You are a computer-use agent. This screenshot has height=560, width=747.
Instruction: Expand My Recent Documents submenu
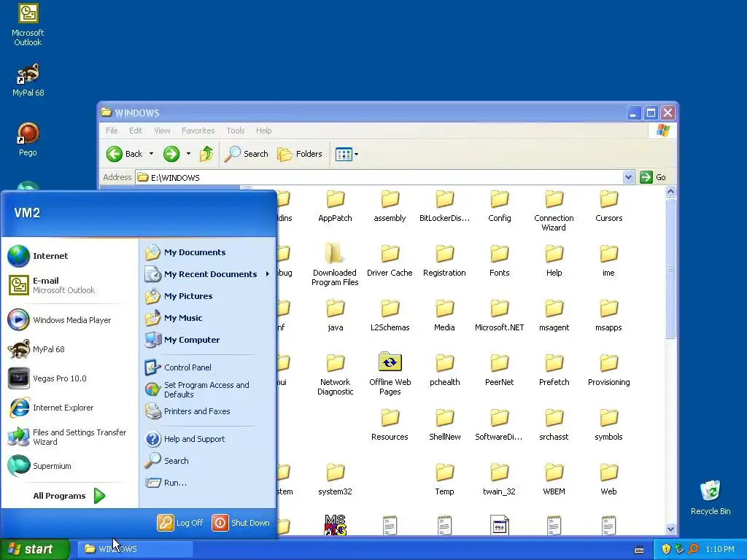(208, 274)
